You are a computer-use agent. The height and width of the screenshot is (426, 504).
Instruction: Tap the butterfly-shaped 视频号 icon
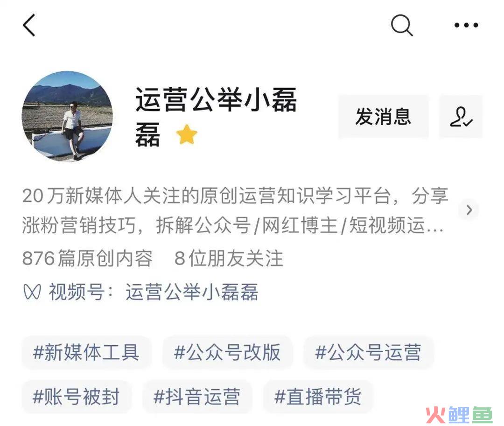point(32,292)
